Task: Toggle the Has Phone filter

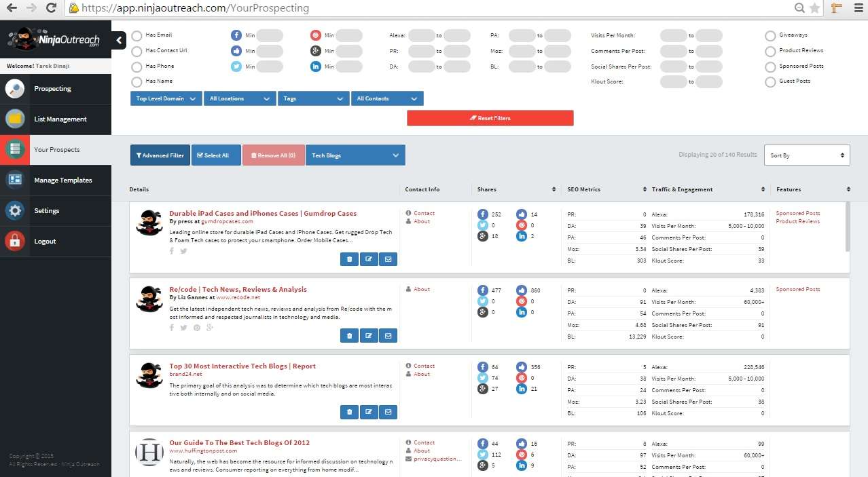Action: [137, 66]
